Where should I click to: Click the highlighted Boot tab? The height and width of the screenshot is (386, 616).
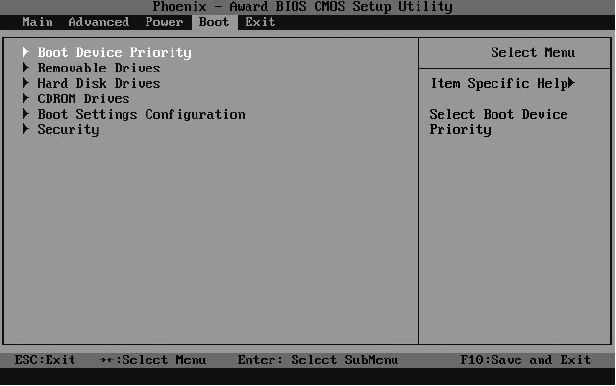214,22
